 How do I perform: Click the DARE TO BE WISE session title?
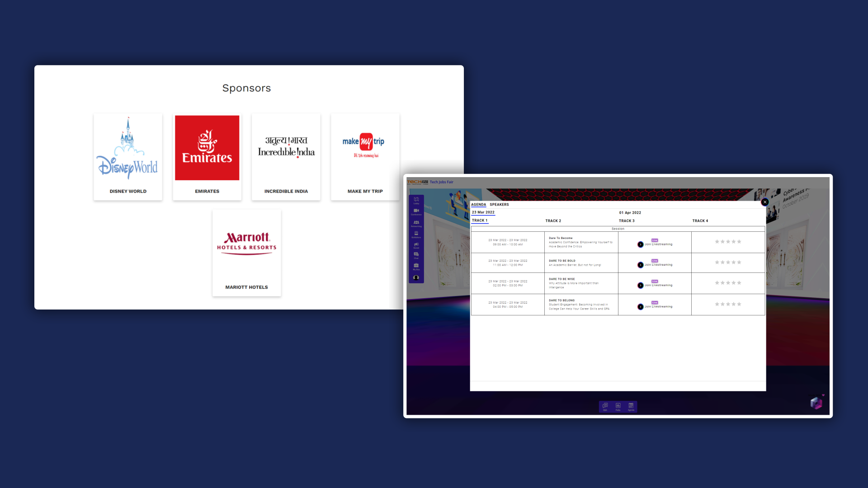click(x=562, y=279)
